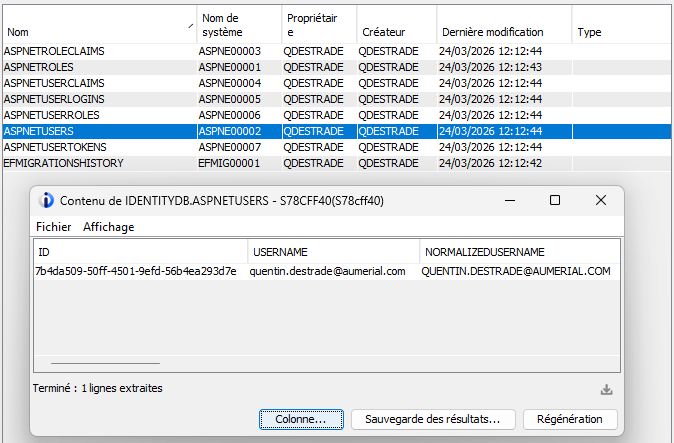674x443 pixels.
Task: Click the Propriétaire column header
Action: pos(319,25)
